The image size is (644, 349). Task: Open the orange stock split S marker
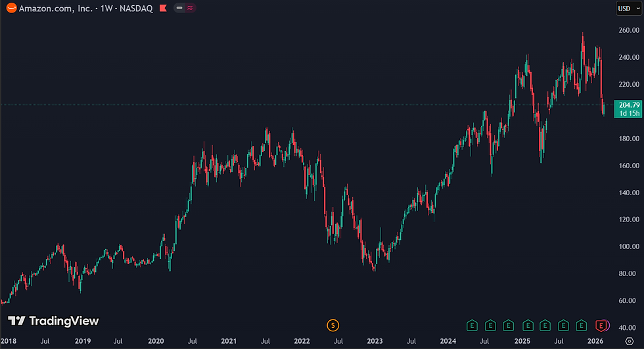(333, 325)
